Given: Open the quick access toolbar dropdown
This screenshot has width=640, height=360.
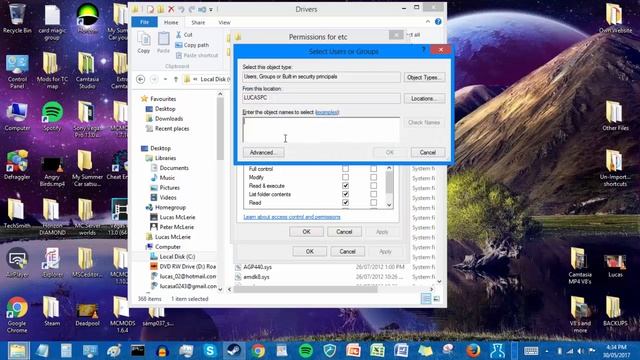Looking at the screenshot, I should tap(211, 9).
